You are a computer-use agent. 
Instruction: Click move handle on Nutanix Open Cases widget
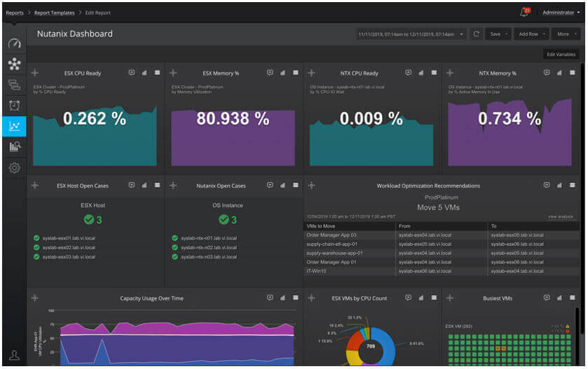[x=173, y=185]
